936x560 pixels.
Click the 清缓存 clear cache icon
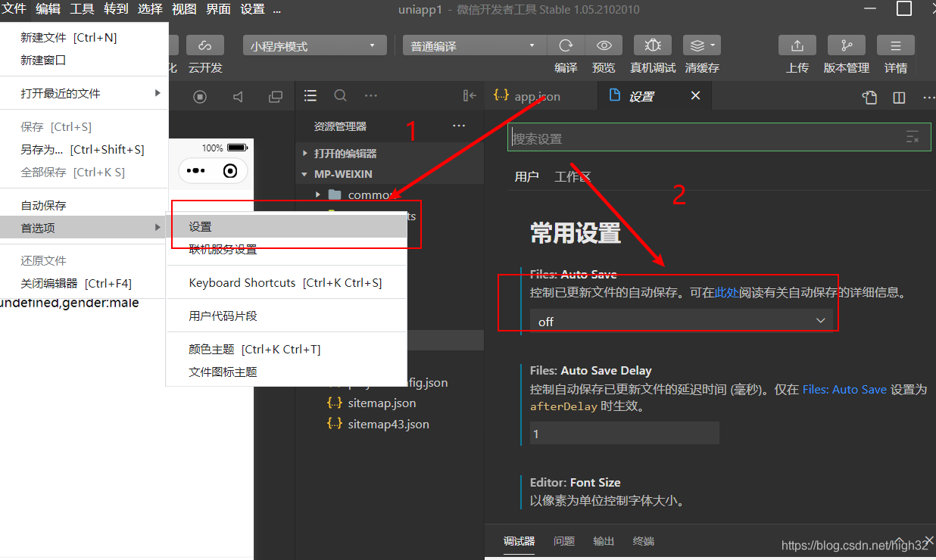pos(696,45)
